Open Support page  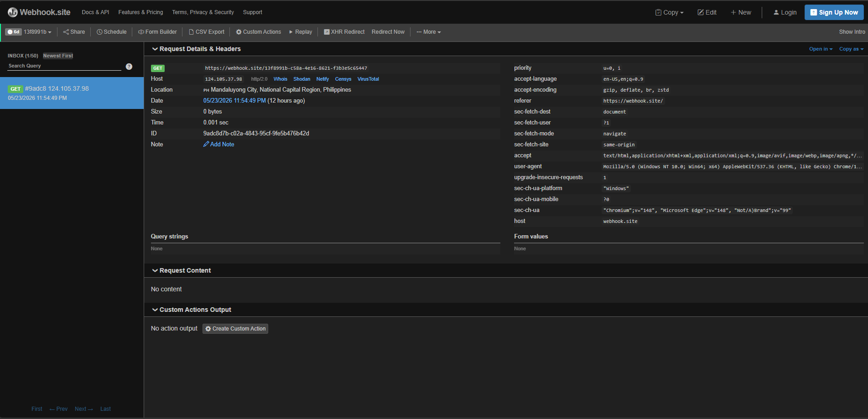[x=253, y=12]
